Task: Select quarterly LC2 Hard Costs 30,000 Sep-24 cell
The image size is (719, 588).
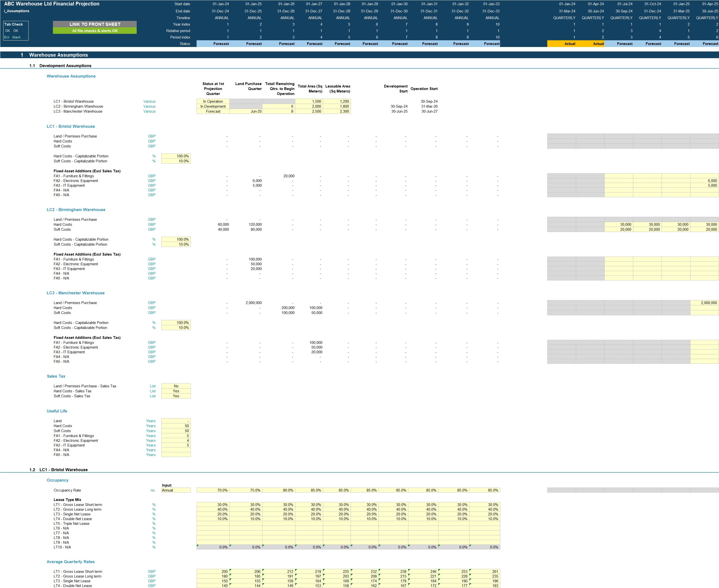Action: (619, 225)
